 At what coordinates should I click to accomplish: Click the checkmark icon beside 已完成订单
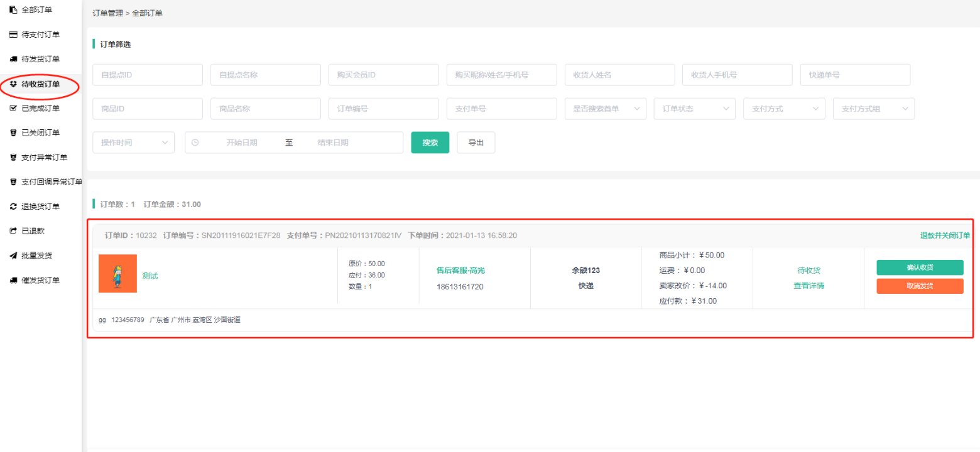pyautogui.click(x=13, y=108)
